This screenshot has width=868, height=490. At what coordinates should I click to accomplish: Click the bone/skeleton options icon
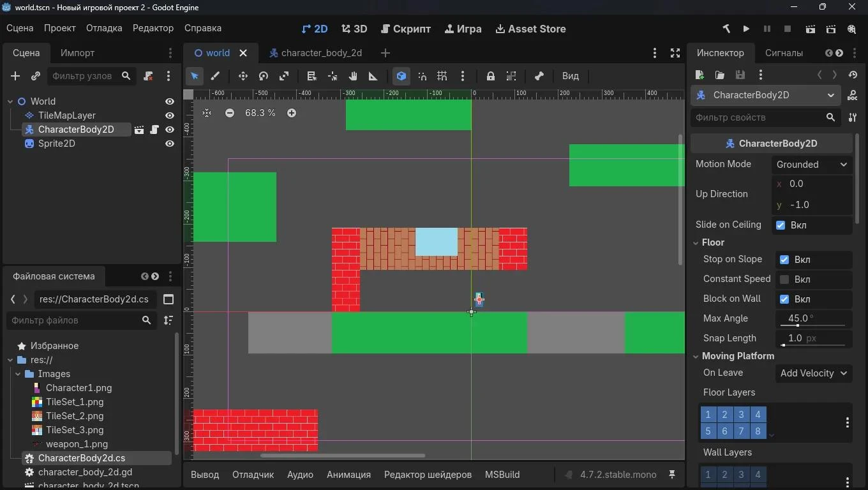pyautogui.click(x=539, y=76)
